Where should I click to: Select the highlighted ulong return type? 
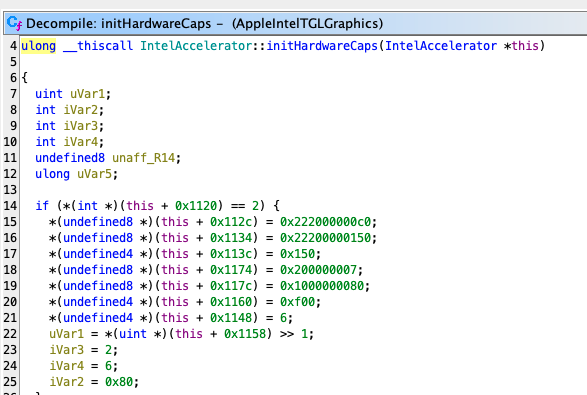(x=38, y=46)
